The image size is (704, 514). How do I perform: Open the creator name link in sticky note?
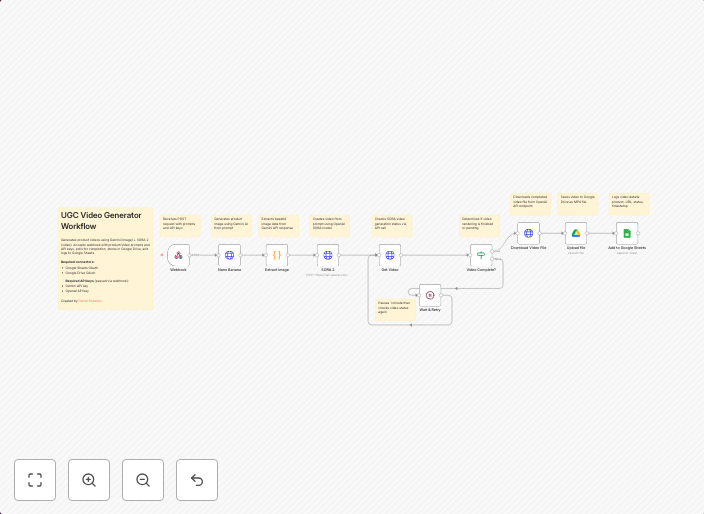click(90, 300)
